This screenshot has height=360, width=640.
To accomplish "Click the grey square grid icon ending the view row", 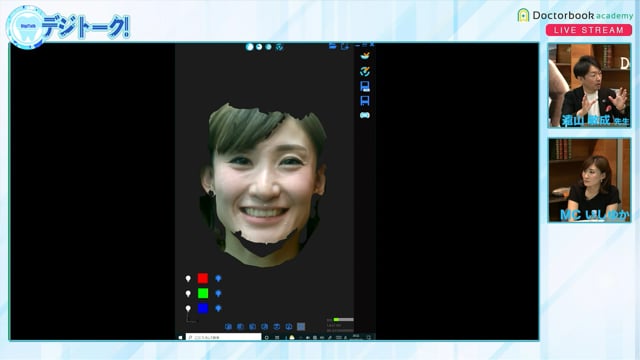I will tap(301, 327).
